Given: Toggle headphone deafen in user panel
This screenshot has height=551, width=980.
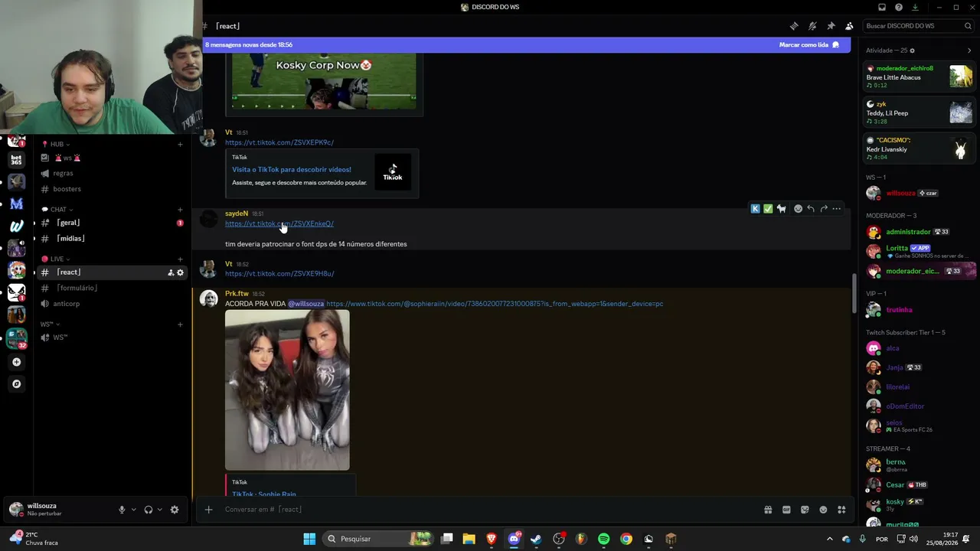Looking at the screenshot, I should coord(149,510).
